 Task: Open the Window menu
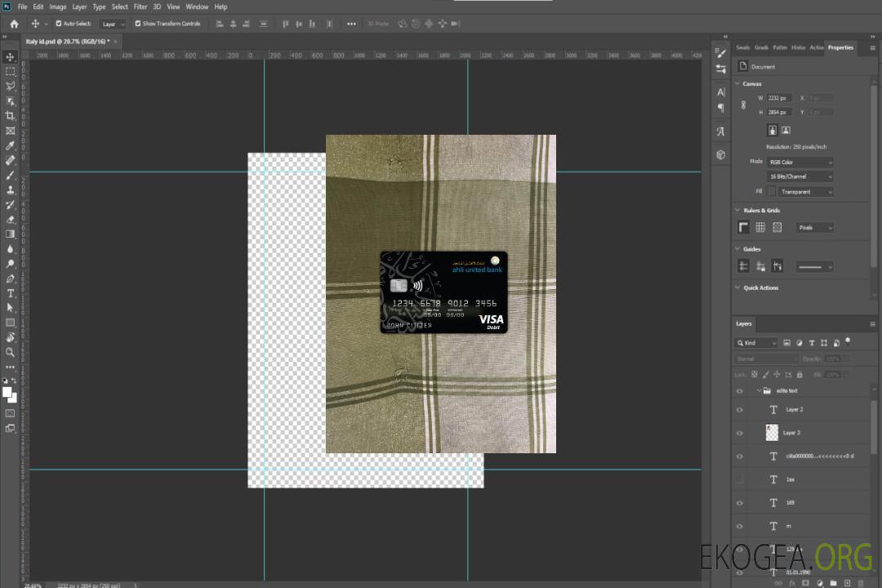click(x=197, y=7)
